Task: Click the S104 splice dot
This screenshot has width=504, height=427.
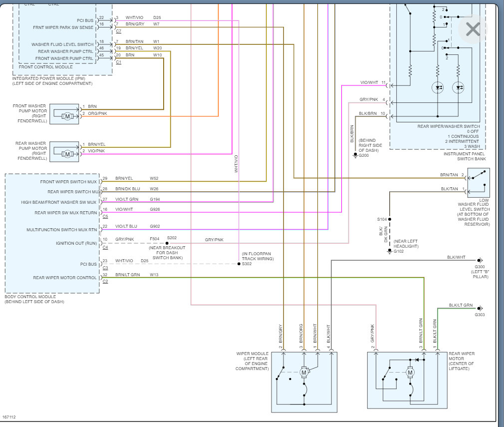Action: click(390, 219)
